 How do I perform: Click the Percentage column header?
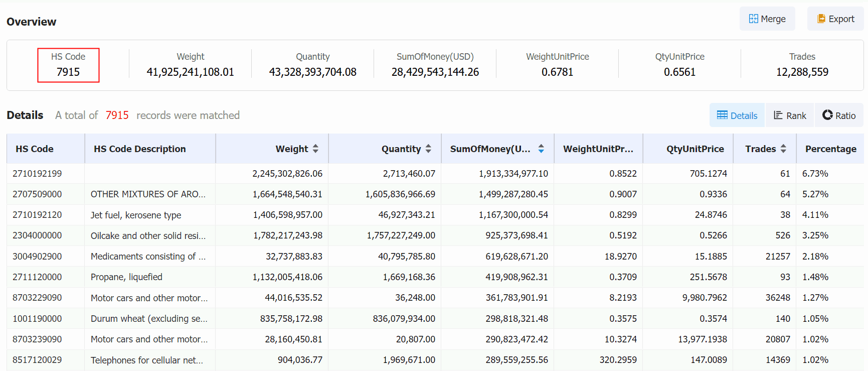click(831, 149)
